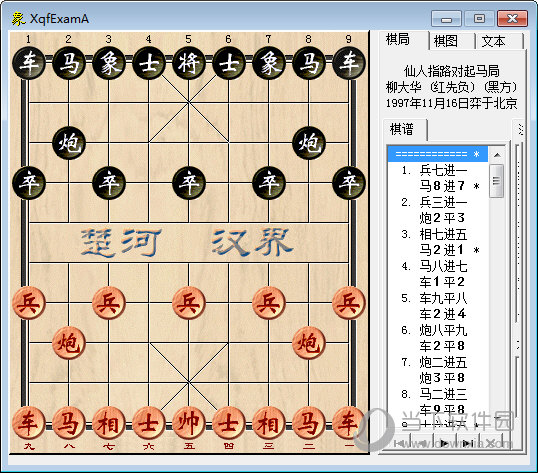Select the red elephant 相 on file 七
538x473 pixels.
[109, 423]
